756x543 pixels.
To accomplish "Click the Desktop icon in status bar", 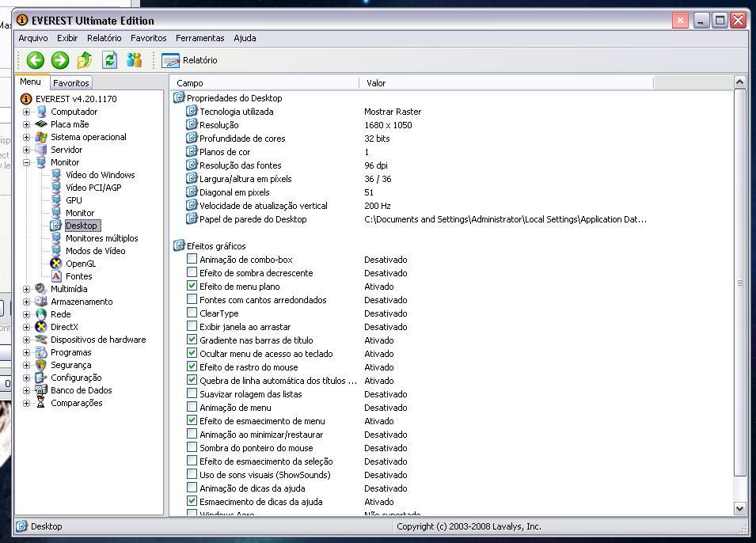I will pyautogui.click(x=21, y=526).
